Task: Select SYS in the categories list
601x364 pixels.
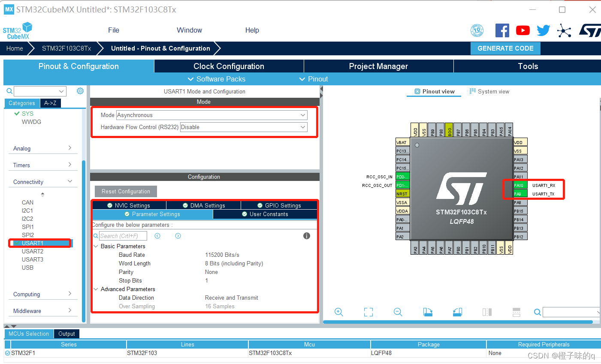Action: click(x=27, y=114)
